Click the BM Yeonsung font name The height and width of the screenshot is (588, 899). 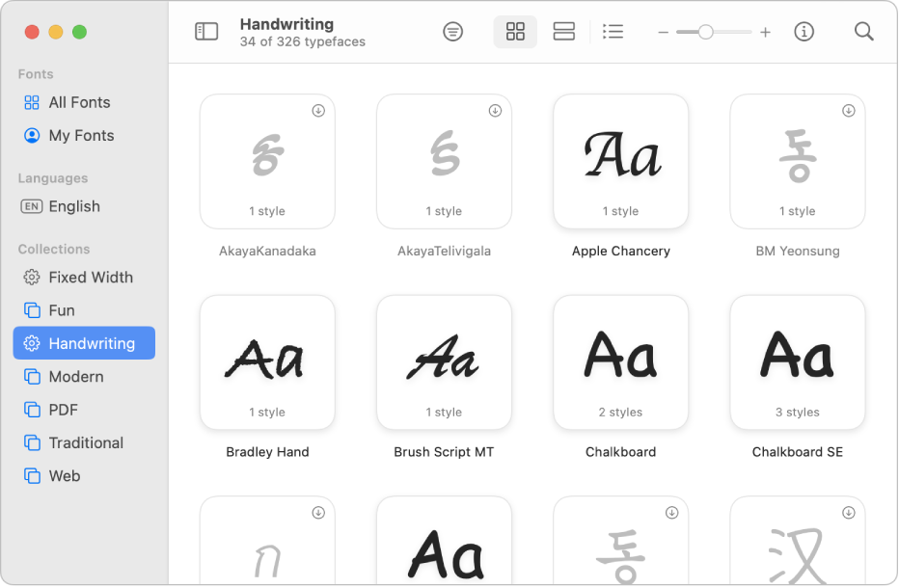[x=798, y=251]
